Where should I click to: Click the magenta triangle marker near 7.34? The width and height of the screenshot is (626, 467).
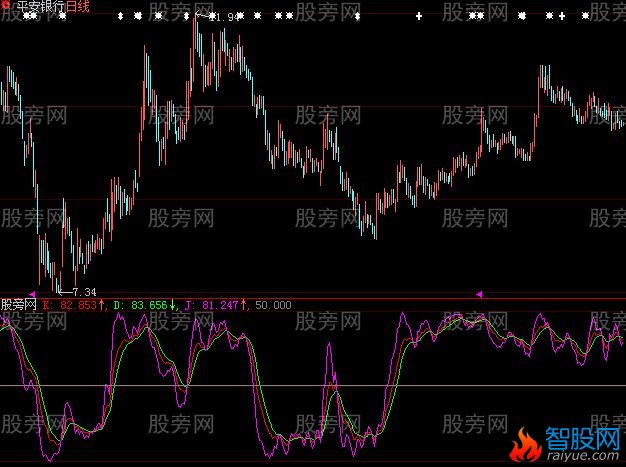pyautogui.click(x=33, y=294)
